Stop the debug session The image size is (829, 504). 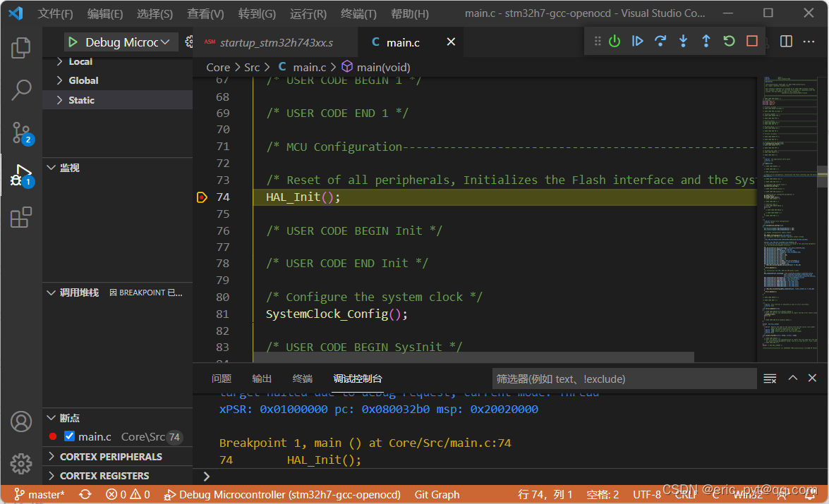click(x=752, y=41)
